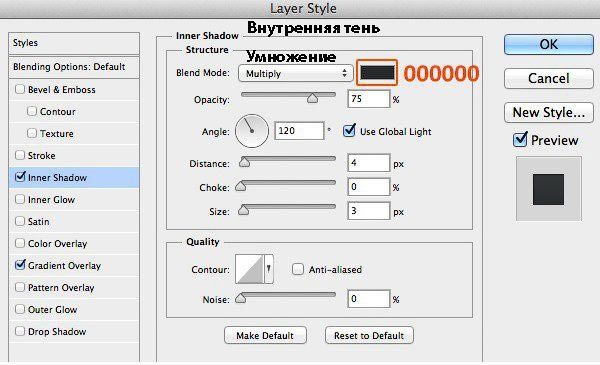The height and width of the screenshot is (365, 600).
Task: Uncheck the Inner Shadow checkbox
Action: click(20, 176)
